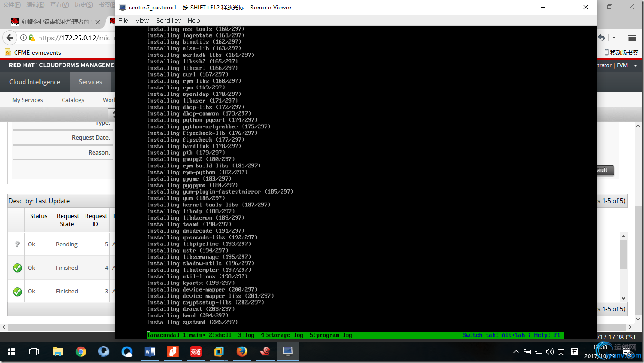Click the Reason field label
Image resolution: width=644 pixels, height=363 pixels.
(x=99, y=152)
